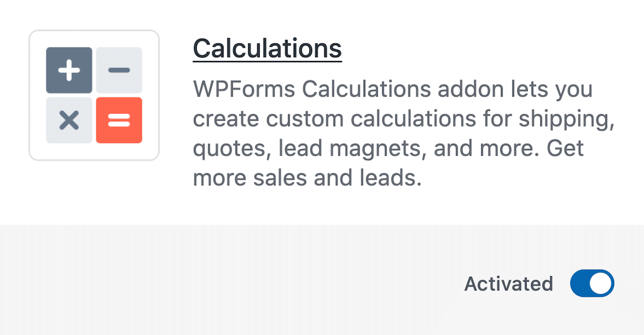Click the toggle's white circular knob

pos(601,283)
